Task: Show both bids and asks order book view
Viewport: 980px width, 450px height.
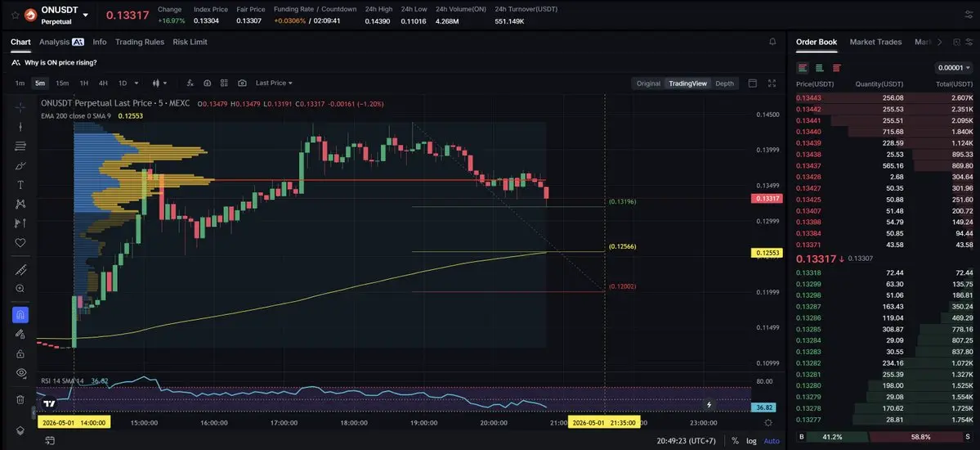Action: (x=803, y=68)
